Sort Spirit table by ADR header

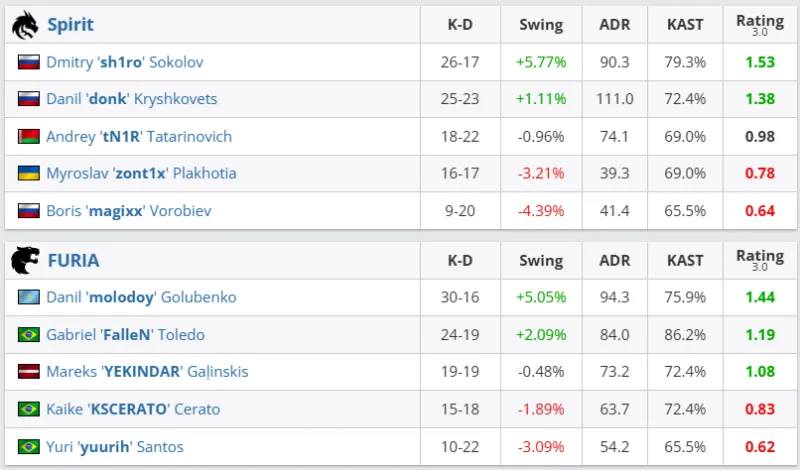pyautogui.click(x=614, y=25)
